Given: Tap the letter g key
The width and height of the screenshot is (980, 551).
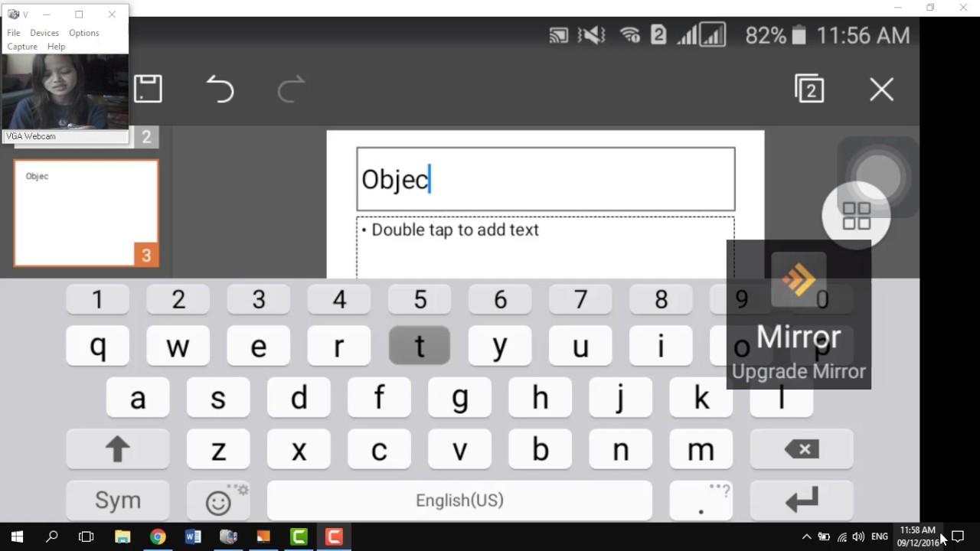Looking at the screenshot, I should 459,398.
